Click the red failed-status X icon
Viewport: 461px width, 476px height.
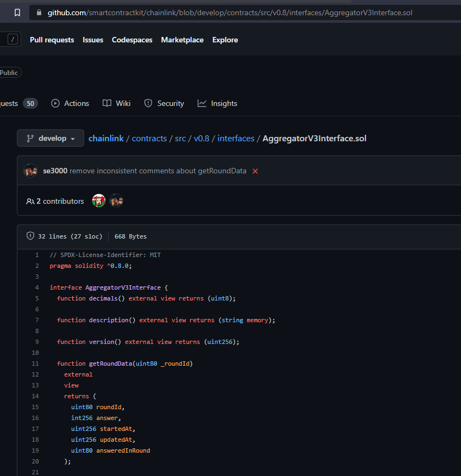pos(255,171)
